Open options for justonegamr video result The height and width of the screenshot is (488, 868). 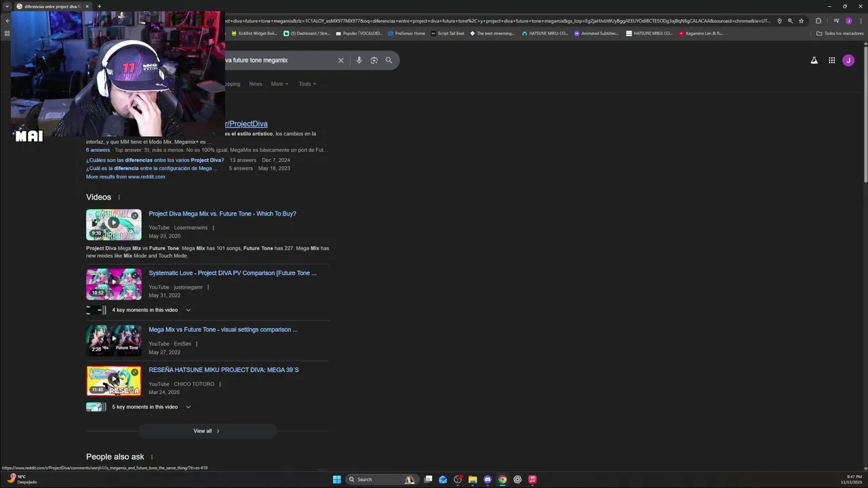click(208, 287)
